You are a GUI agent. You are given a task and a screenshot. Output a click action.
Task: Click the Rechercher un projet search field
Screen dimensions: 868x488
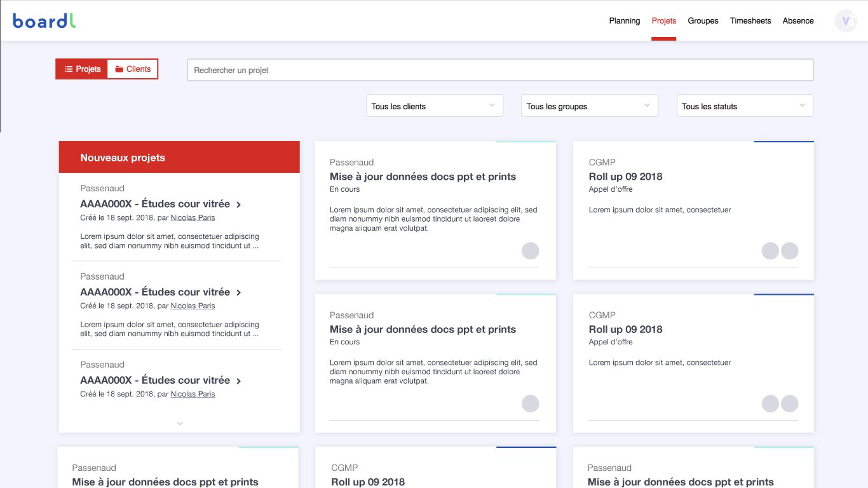[x=499, y=70]
